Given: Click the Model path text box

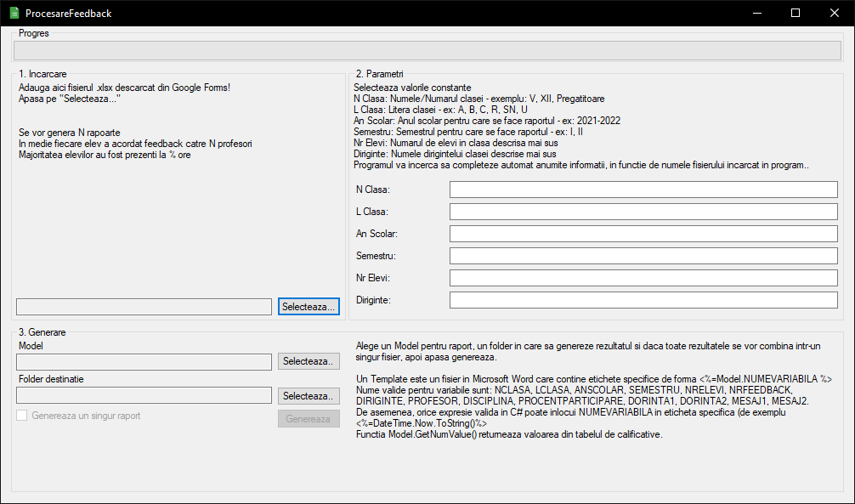Looking at the screenshot, I should point(143,361).
